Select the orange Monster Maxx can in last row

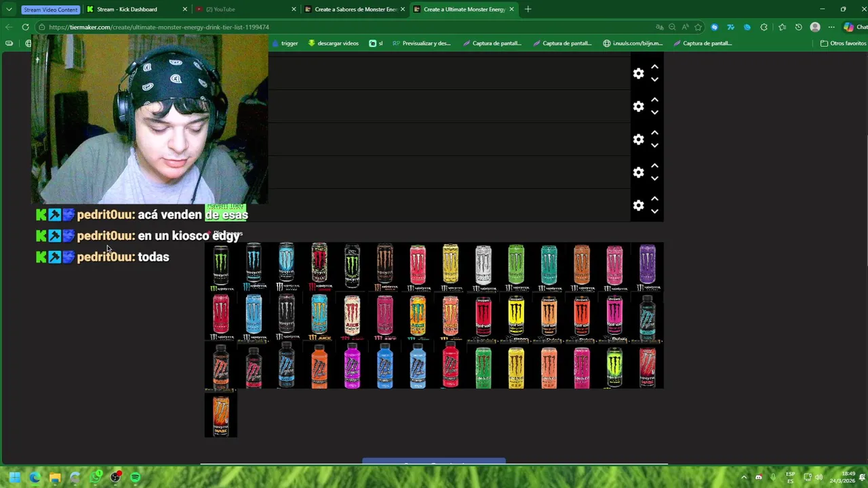pyautogui.click(x=221, y=415)
